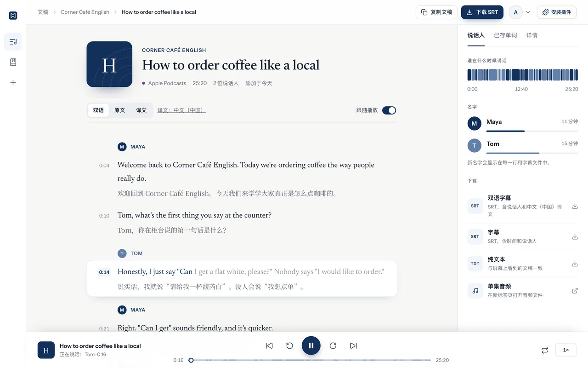The image size is (588, 368).
Task: Go to 文稿 in breadcrumb
Action: 43,12
